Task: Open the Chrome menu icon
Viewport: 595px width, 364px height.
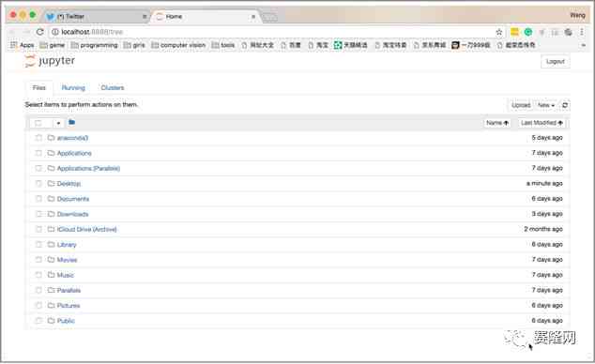Action: point(581,32)
